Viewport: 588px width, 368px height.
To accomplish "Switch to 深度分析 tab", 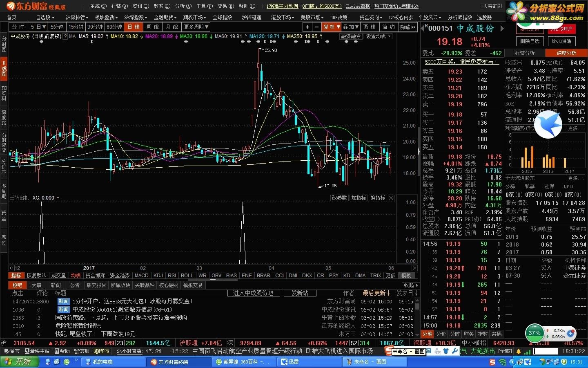I will point(566,53).
